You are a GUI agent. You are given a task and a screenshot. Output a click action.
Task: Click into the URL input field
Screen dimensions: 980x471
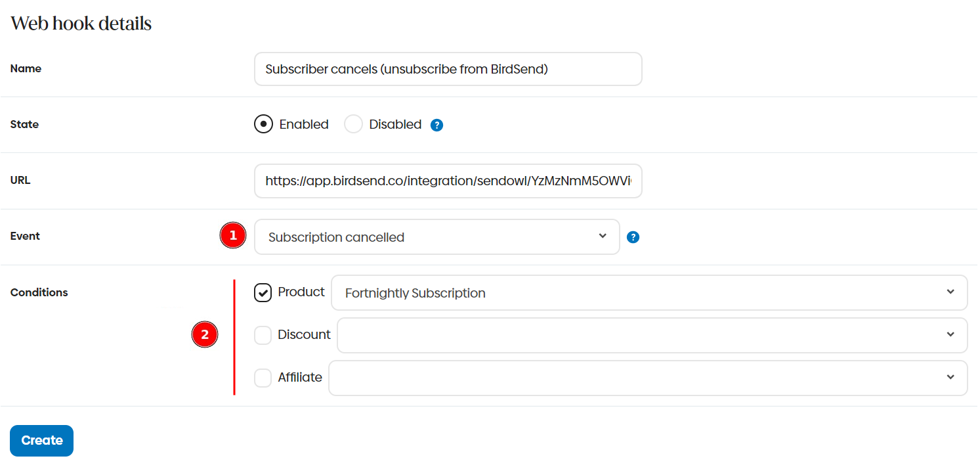tap(448, 181)
